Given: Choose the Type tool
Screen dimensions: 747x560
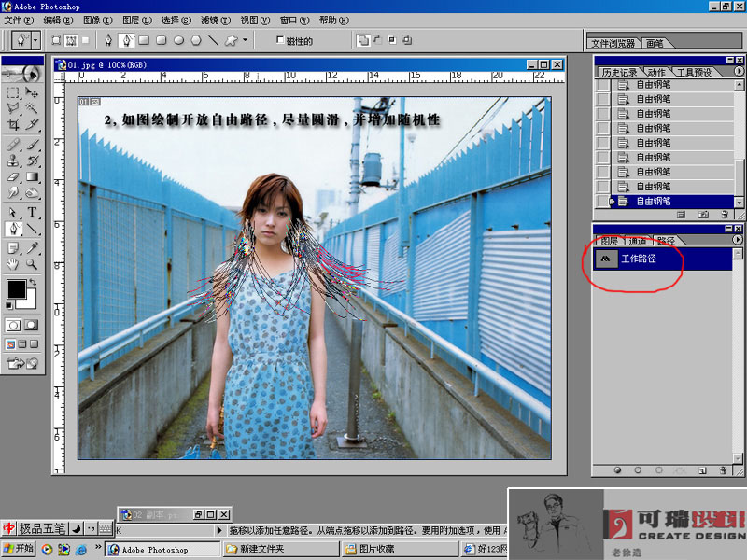Looking at the screenshot, I should click(33, 213).
